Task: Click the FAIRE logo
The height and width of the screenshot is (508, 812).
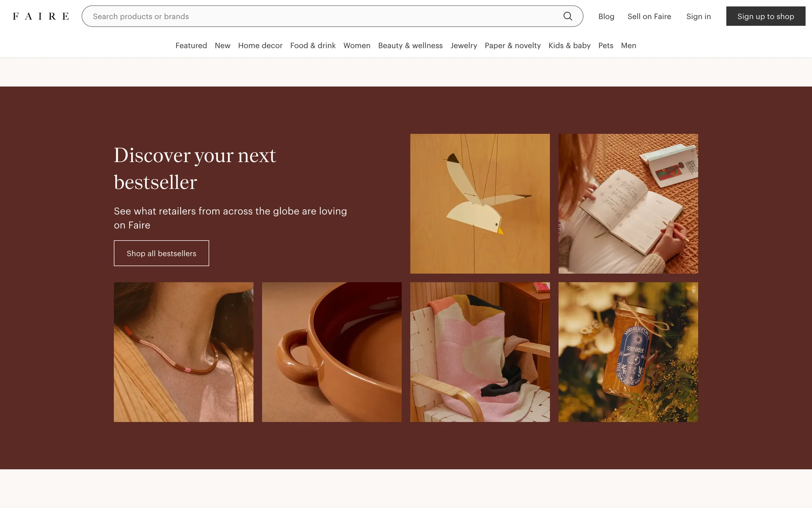Action: point(41,16)
